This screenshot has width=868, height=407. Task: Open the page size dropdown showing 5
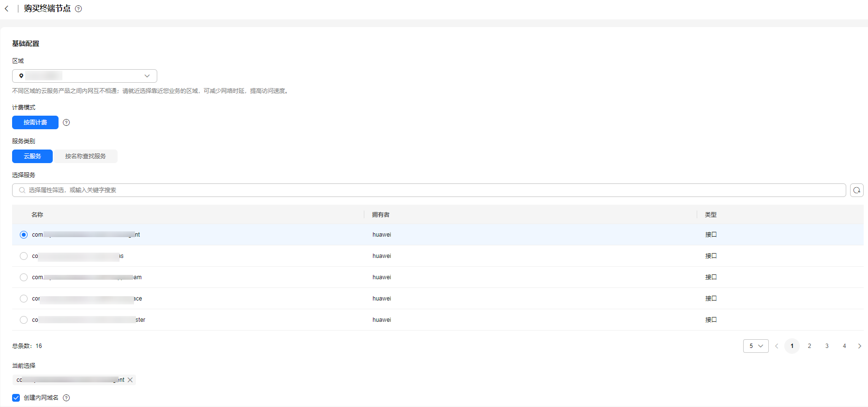click(x=756, y=346)
